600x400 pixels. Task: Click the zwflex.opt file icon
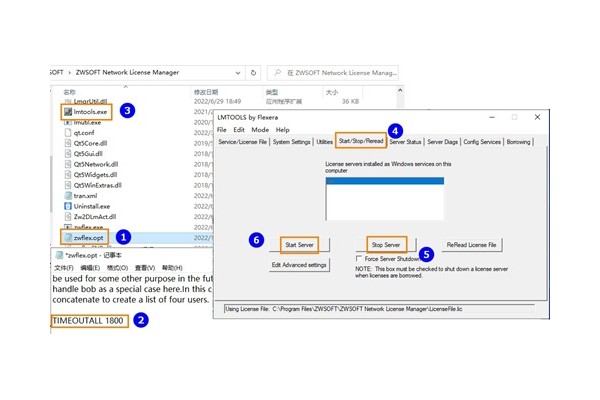(68, 238)
